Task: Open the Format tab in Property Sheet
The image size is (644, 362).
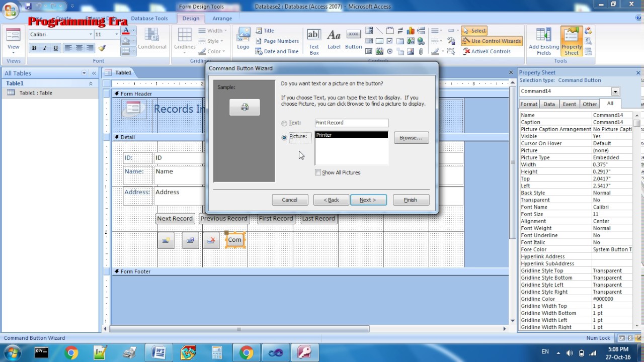Action: point(529,104)
